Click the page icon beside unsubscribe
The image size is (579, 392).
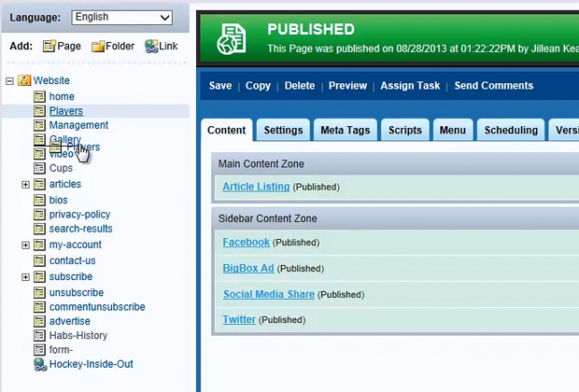click(x=39, y=293)
